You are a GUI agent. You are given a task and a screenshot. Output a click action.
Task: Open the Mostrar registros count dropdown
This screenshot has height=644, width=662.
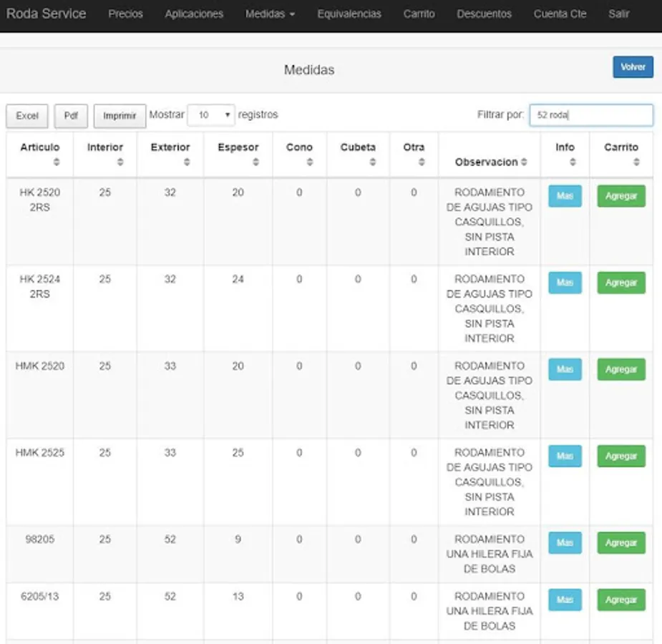pos(211,115)
